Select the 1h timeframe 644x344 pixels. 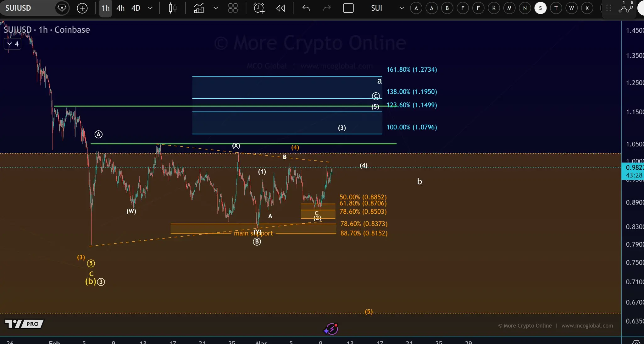106,8
